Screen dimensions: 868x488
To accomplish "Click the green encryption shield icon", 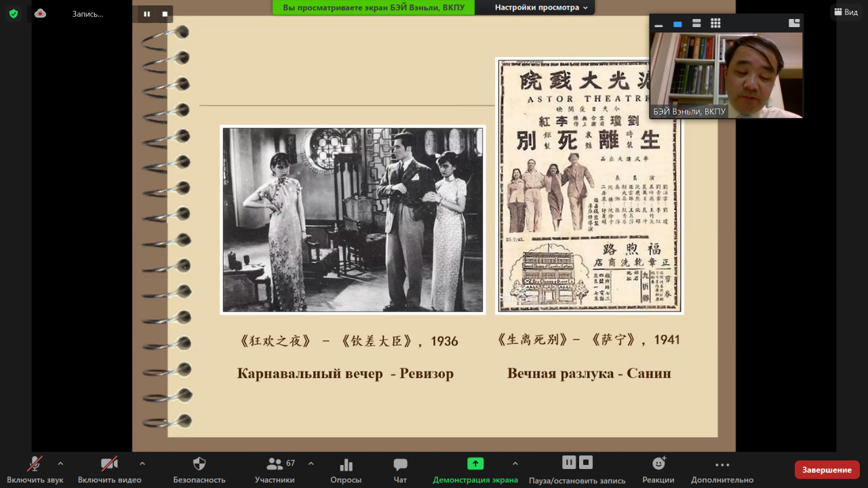I will (14, 14).
